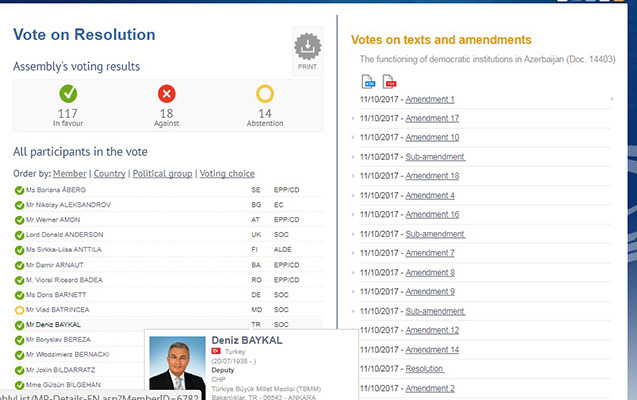The width and height of the screenshot is (637, 400).
Task: Expand the Amendment 10 row arrow
Action: click(354, 138)
